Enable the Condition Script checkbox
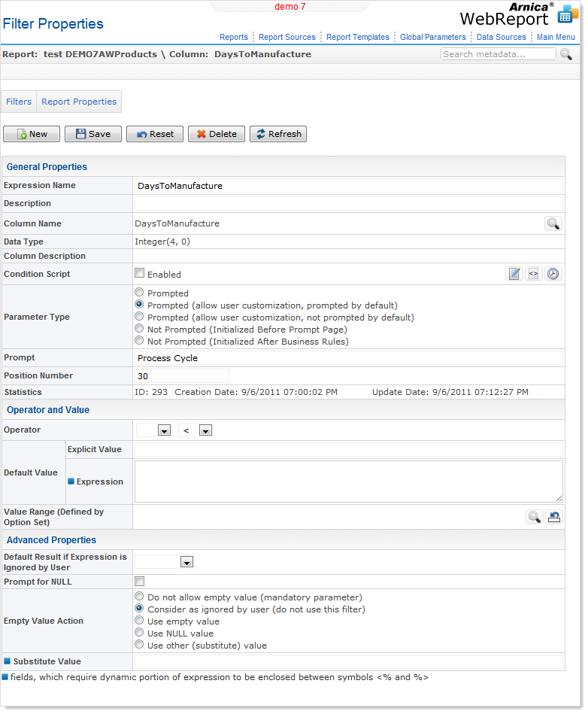This screenshot has height=714, width=588. pos(139,273)
